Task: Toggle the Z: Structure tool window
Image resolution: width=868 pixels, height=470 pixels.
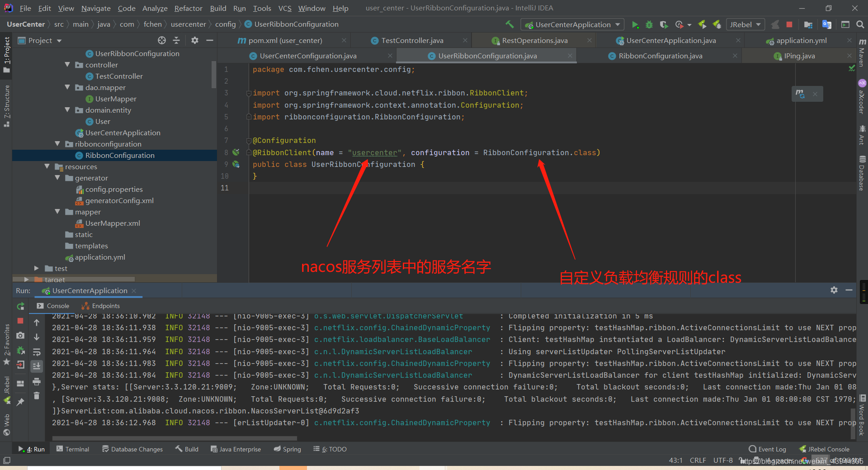Action: tap(6, 106)
